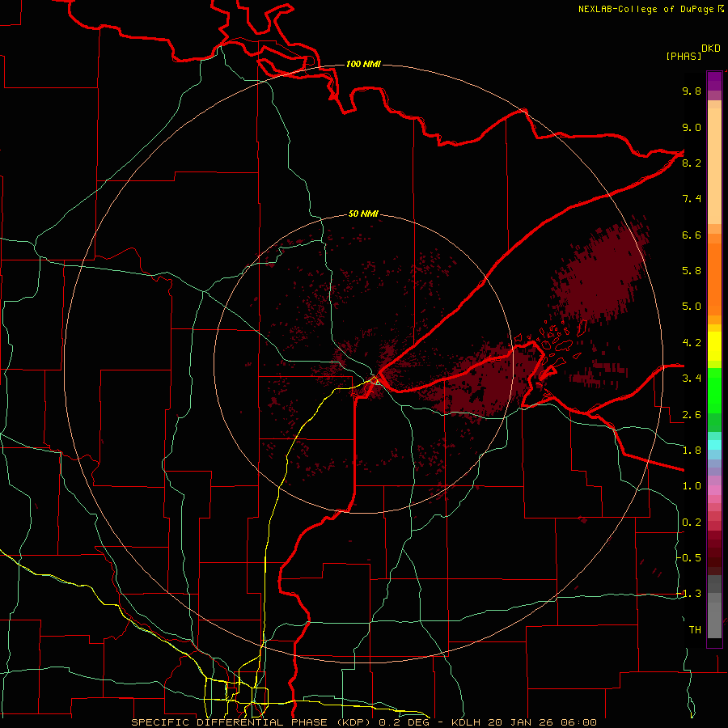
Task: Click the NEXLAB-College of DuPage credit text
Action: click(645, 9)
